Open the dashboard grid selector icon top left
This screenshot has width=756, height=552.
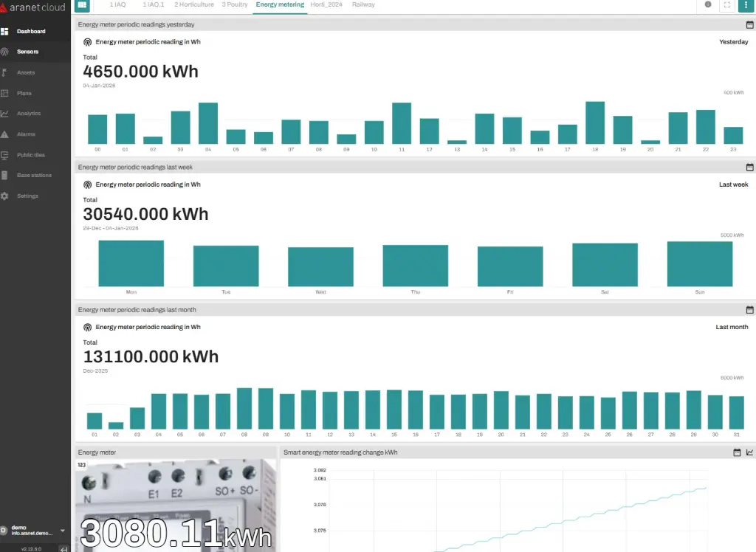81,6
